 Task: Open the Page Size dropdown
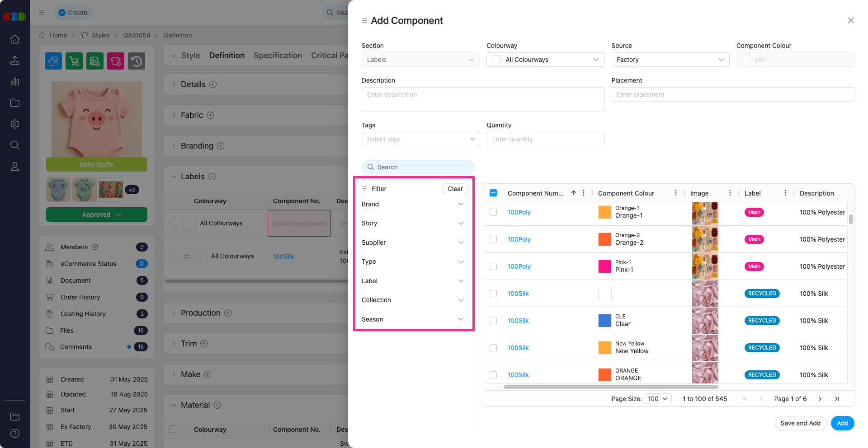coord(658,399)
